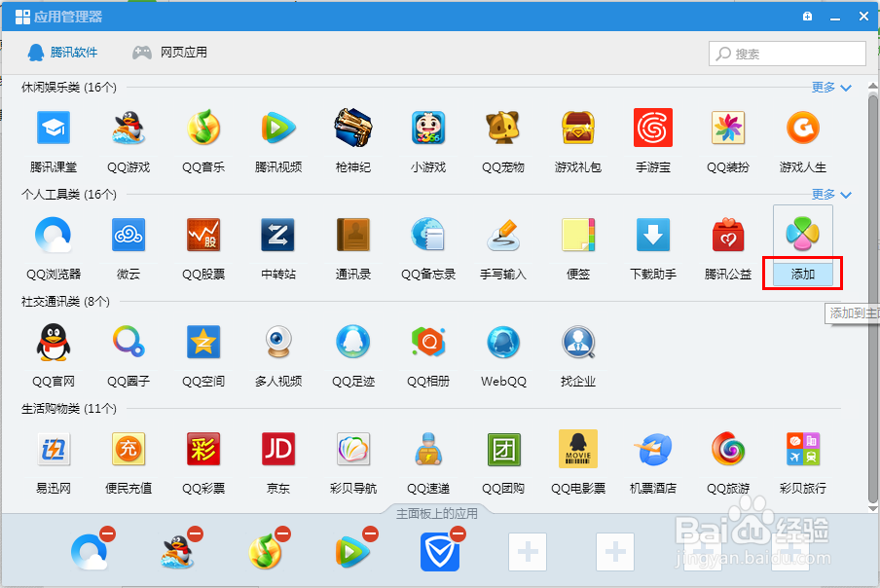Screen dimensions: 880x588
Task: Open 找企业 search icon
Action: pos(578,342)
